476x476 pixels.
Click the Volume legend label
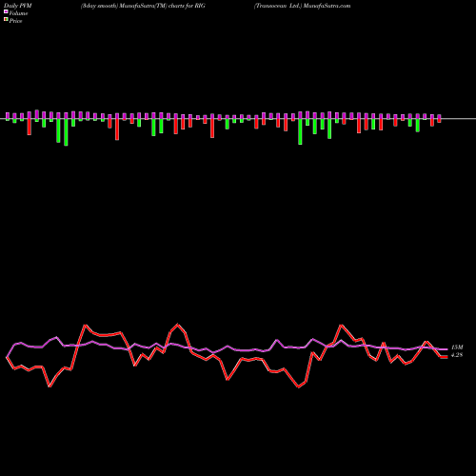[18, 13]
